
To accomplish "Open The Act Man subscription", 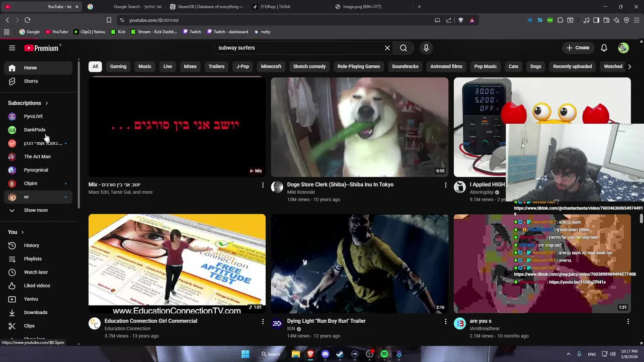I will coord(38,157).
